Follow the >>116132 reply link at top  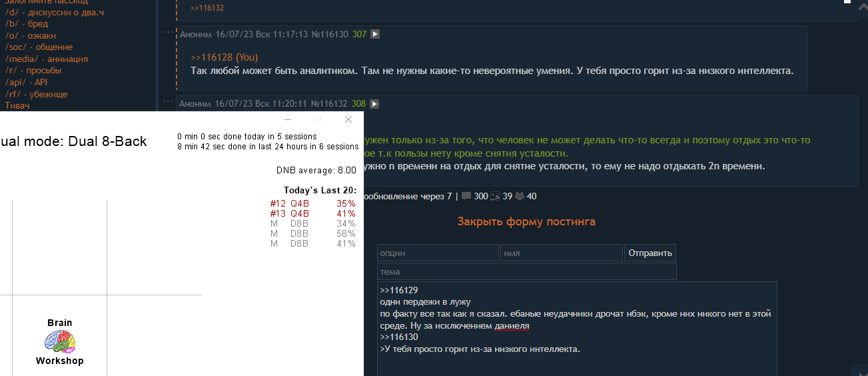coord(207,8)
